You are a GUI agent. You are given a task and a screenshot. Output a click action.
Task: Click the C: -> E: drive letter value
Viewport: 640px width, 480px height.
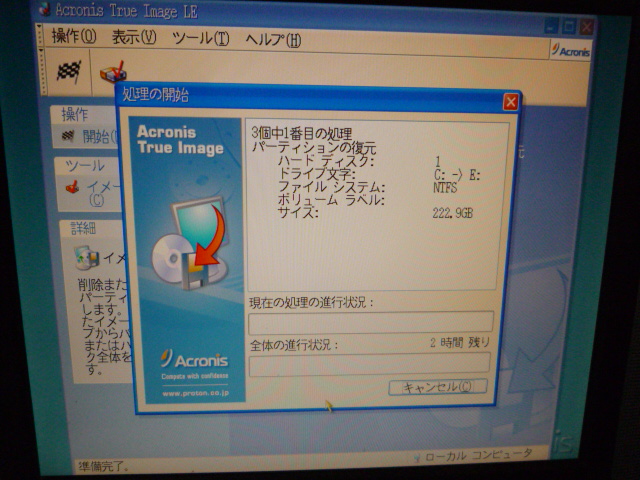click(457, 175)
